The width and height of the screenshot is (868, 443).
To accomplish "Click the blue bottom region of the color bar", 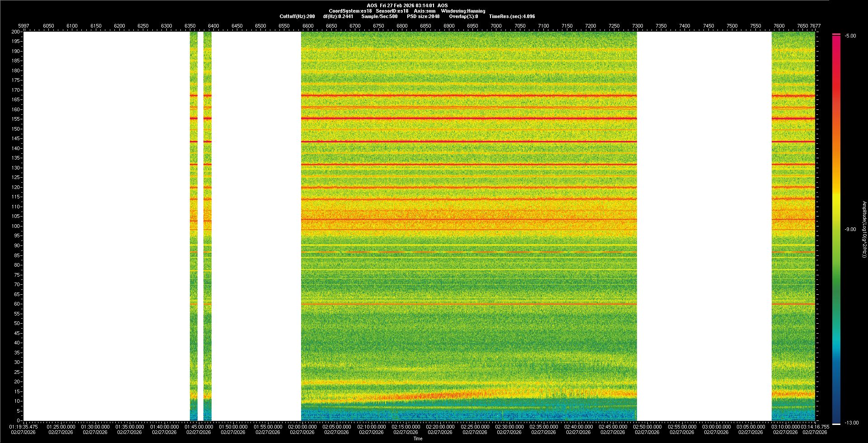I will click(x=836, y=407).
